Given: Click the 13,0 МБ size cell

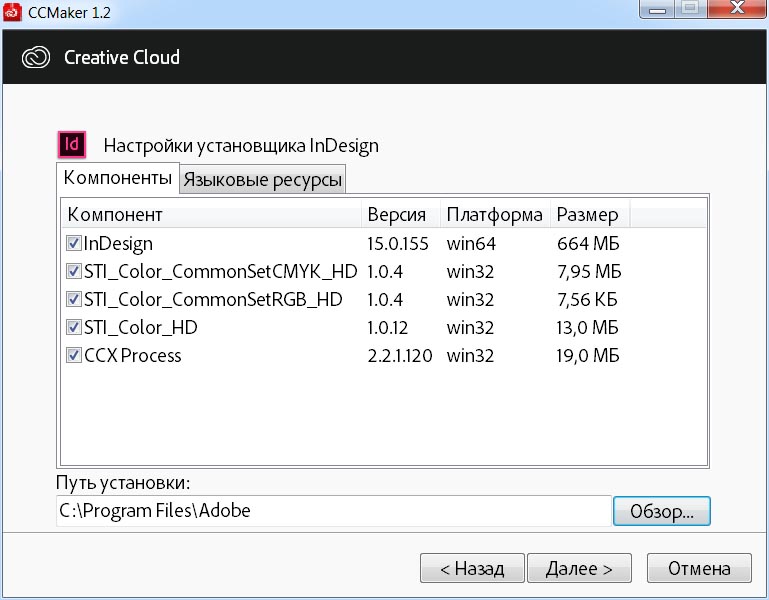Looking at the screenshot, I should 588,327.
